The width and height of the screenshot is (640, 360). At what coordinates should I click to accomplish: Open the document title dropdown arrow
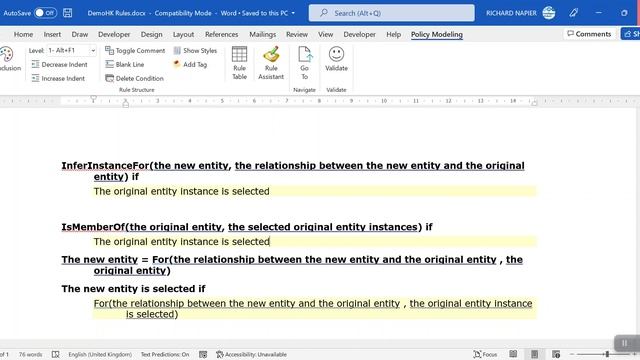tap(293, 13)
